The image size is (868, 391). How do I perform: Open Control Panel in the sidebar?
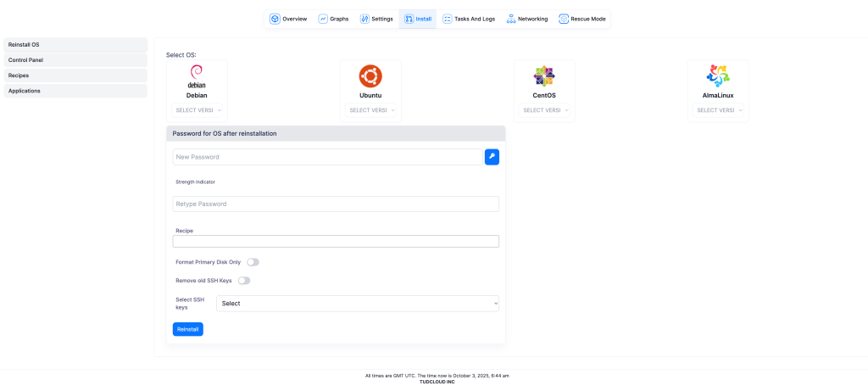pos(75,60)
